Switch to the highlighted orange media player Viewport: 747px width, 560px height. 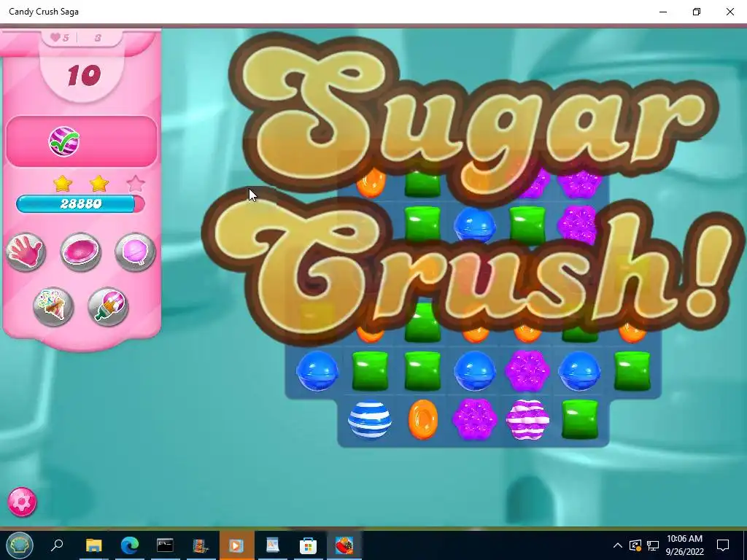pyautogui.click(x=237, y=545)
